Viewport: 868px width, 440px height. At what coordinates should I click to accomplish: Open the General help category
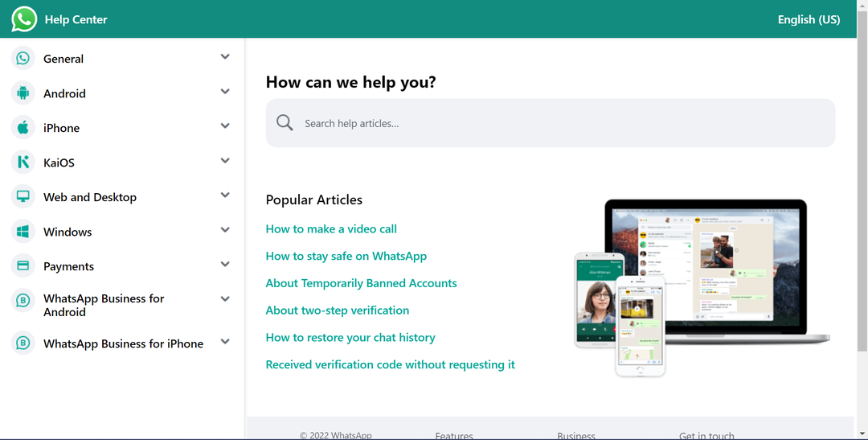pyautogui.click(x=63, y=59)
